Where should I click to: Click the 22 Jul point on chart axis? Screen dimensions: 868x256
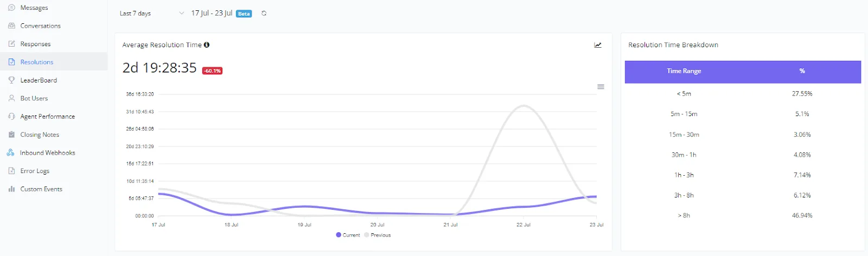click(x=524, y=225)
